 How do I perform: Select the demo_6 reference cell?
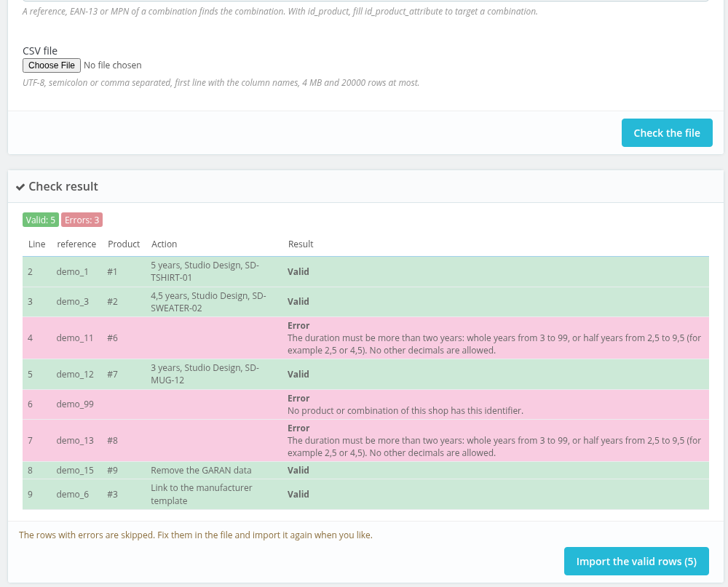(72, 494)
